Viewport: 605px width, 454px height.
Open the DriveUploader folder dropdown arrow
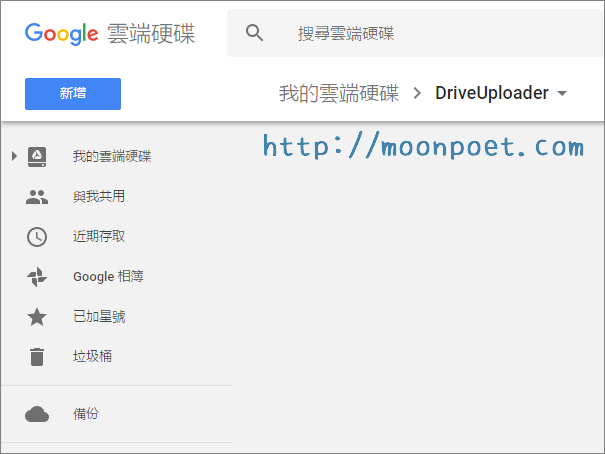pos(562,94)
